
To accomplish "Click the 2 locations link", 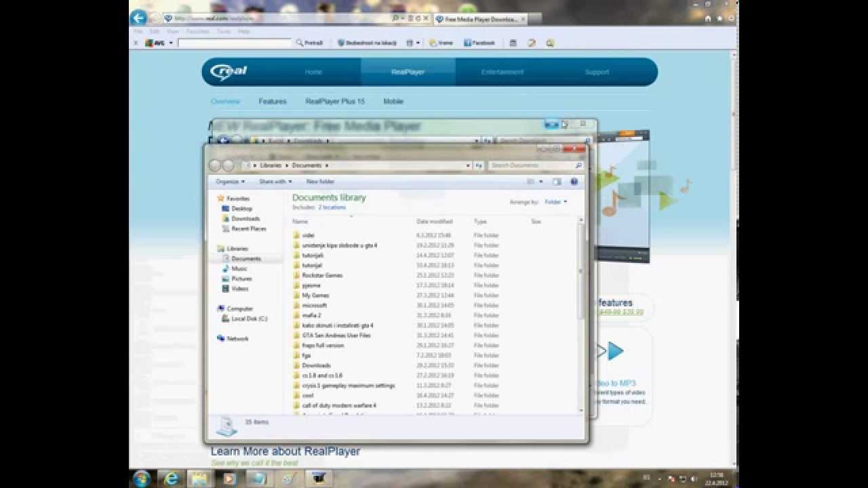I will (332, 207).
